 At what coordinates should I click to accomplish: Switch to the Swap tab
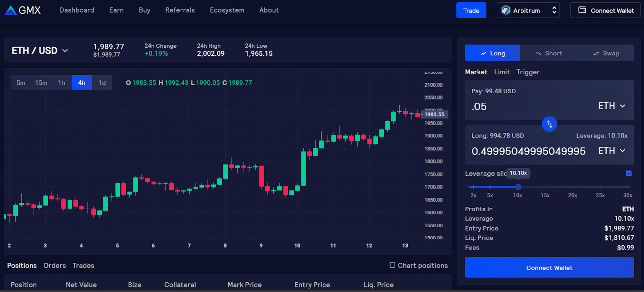click(x=606, y=53)
